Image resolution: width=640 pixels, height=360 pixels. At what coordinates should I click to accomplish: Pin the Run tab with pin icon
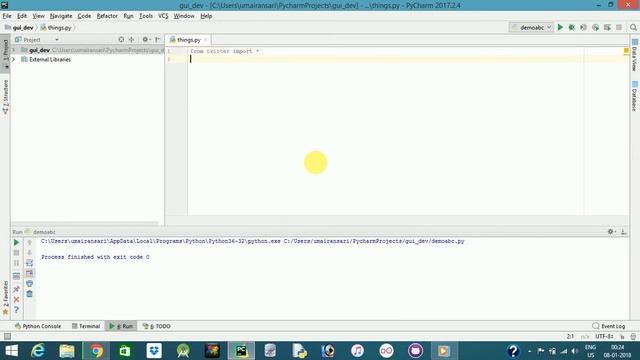click(16, 289)
